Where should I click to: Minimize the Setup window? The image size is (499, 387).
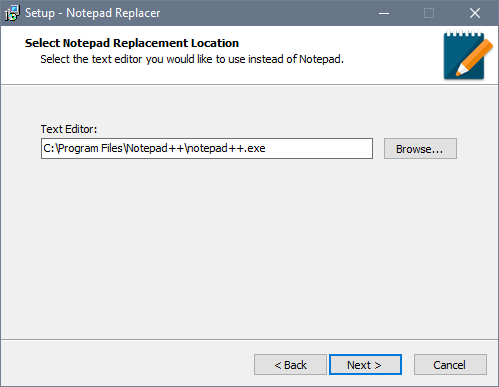pos(384,13)
